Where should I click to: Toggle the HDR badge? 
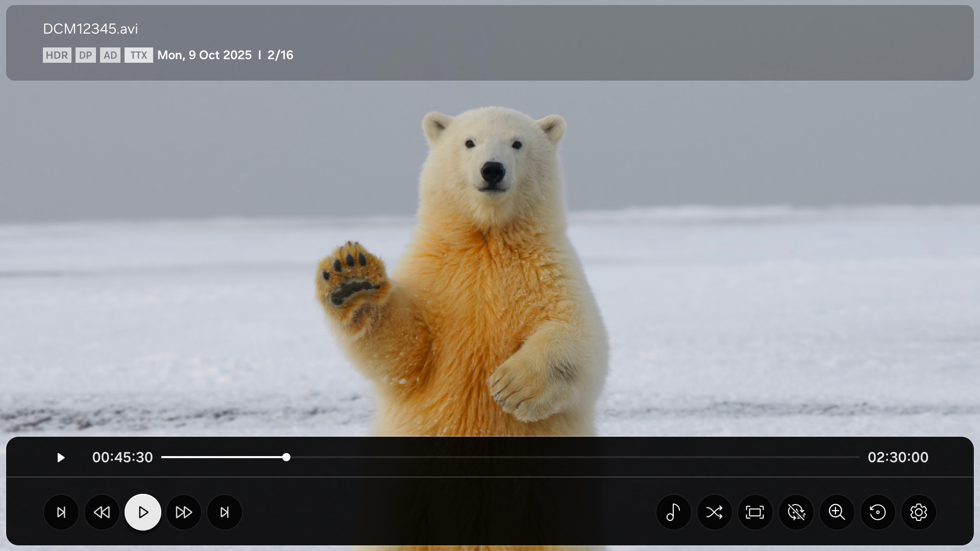(x=57, y=55)
